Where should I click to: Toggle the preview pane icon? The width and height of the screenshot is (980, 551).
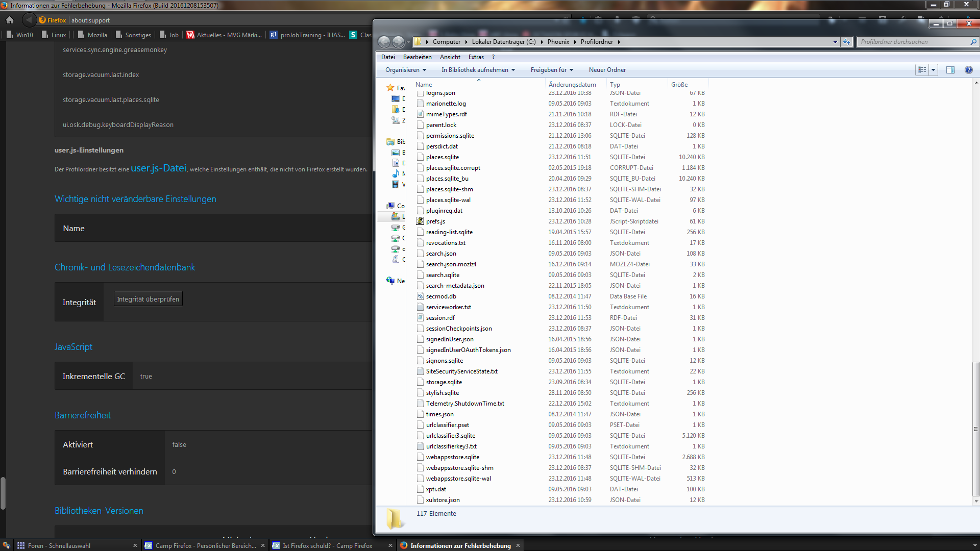[x=950, y=70]
